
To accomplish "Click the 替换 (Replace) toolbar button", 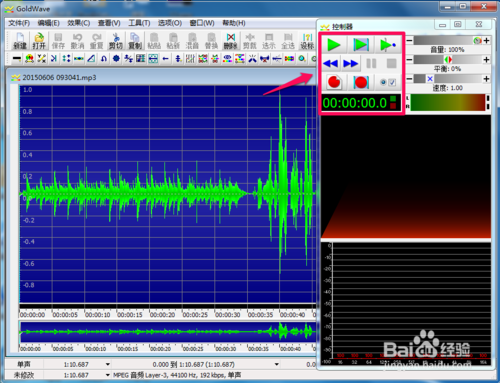I will click(x=212, y=41).
